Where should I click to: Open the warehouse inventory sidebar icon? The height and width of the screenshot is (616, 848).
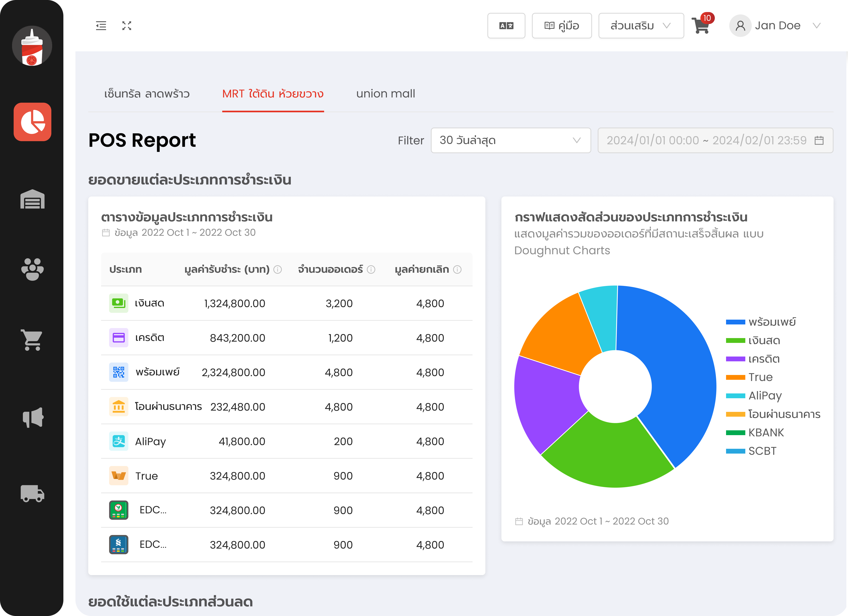click(32, 199)
